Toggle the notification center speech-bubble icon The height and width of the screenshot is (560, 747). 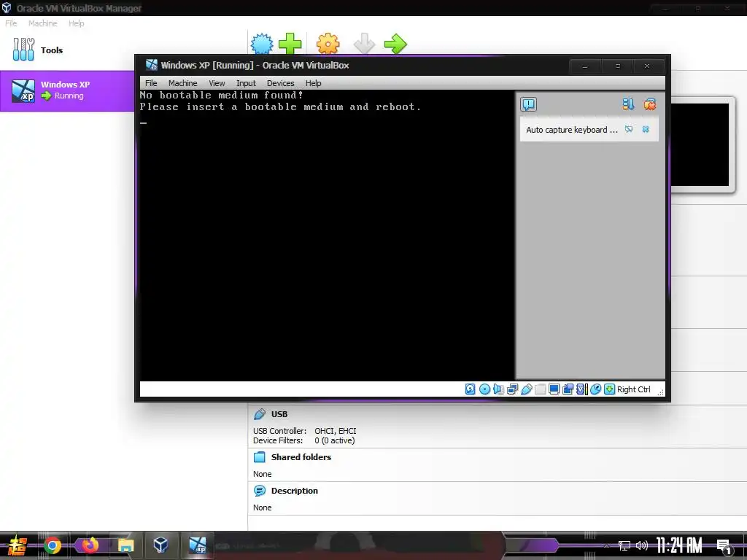528,104
